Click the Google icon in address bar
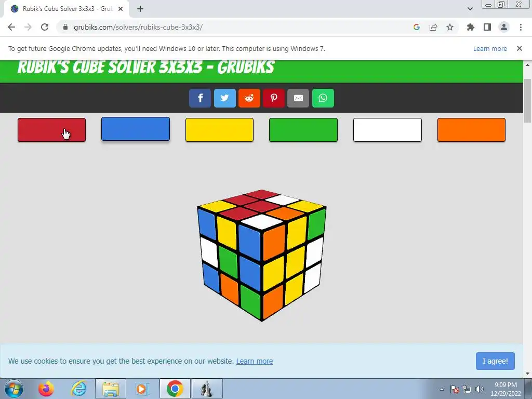 click(x=417, y=27)
